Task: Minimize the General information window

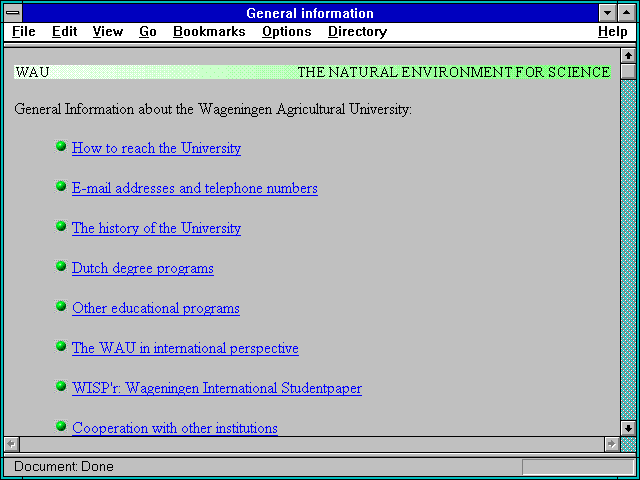Action: (608, 13)
